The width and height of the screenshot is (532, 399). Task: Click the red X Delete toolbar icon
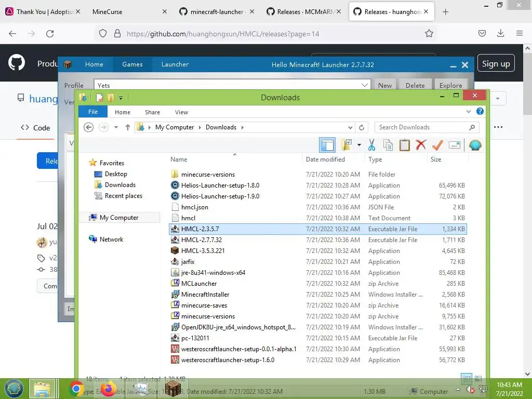(x=421, y=145)
